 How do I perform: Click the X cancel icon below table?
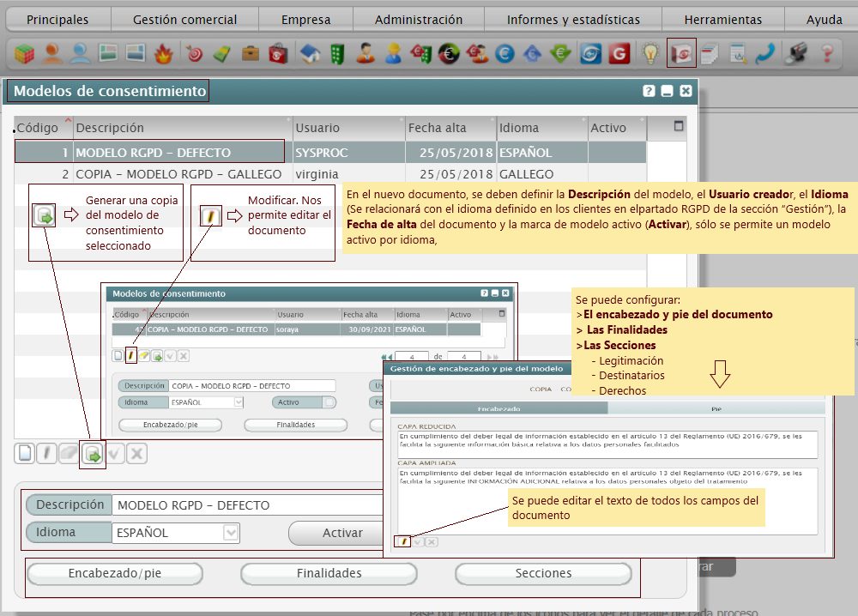tap(136, 454)
